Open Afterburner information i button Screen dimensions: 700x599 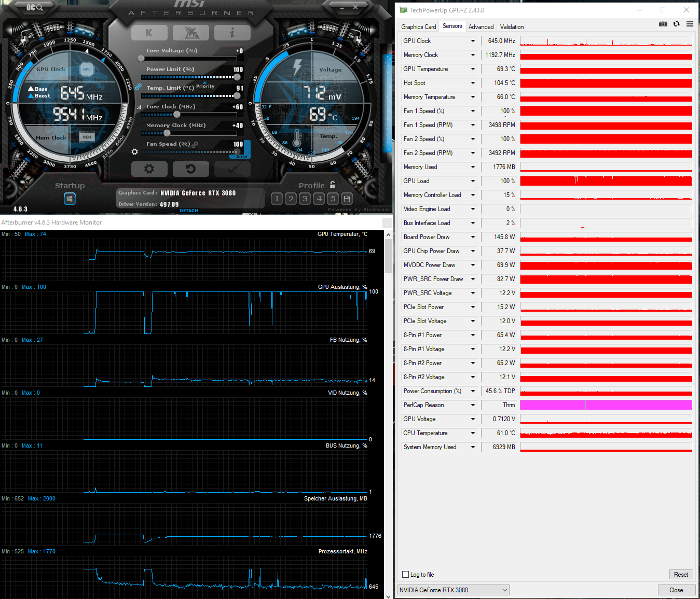232,33
